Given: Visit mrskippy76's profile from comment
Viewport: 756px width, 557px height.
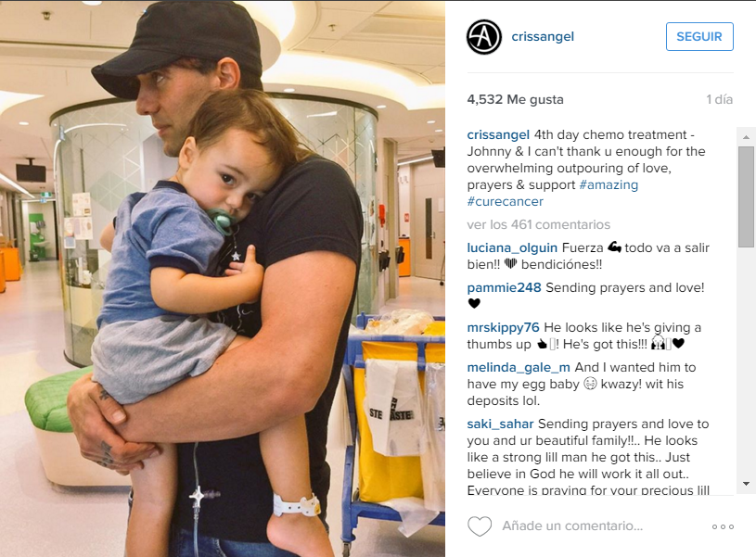Looking at the screenshot, I should click(x=503, y=328).
